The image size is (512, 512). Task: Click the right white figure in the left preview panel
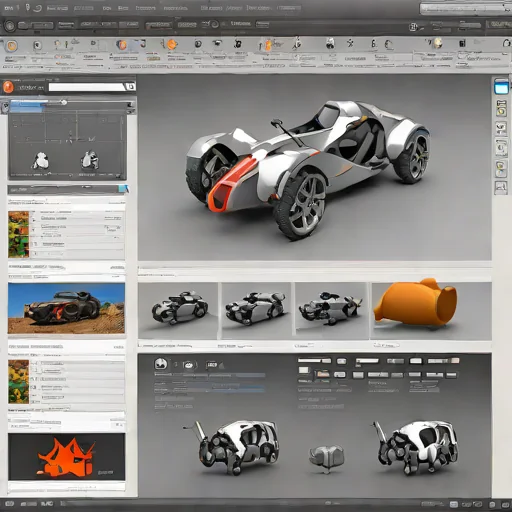(x=89, y=159)
